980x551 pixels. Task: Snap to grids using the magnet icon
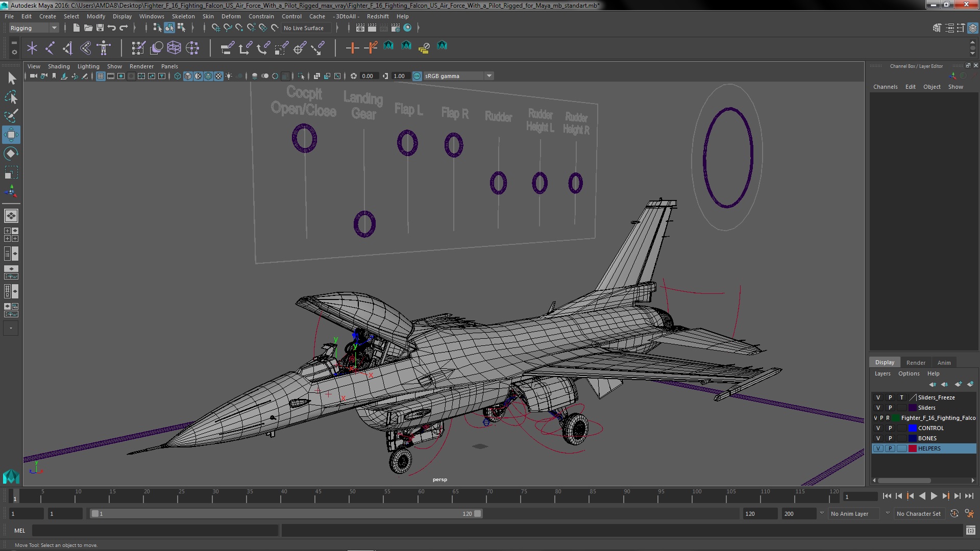coord(216,28)
